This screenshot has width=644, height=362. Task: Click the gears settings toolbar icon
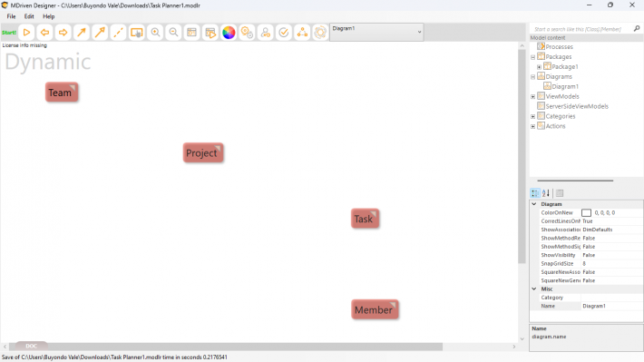click(247, 33)
